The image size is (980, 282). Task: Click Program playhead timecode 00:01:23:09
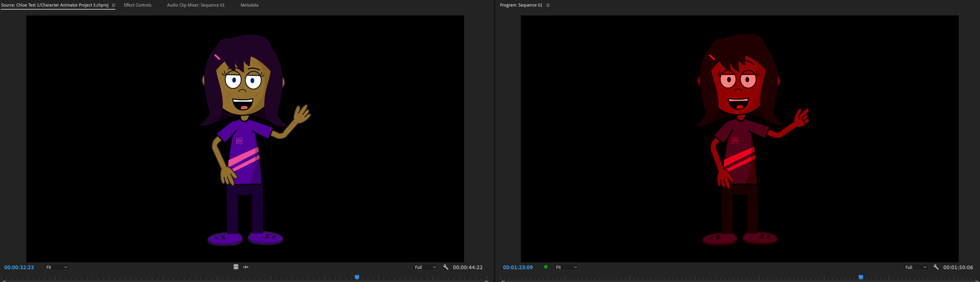[518, 267]
